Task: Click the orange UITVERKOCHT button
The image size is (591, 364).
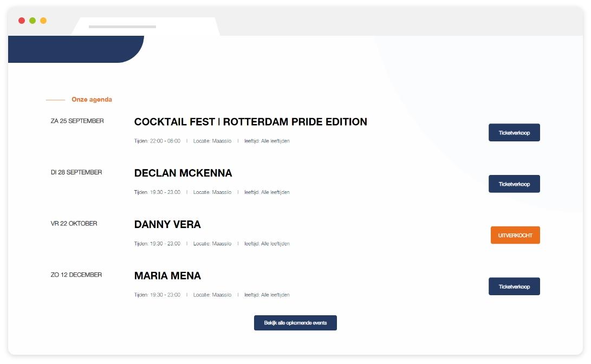Action: (515, 235)
